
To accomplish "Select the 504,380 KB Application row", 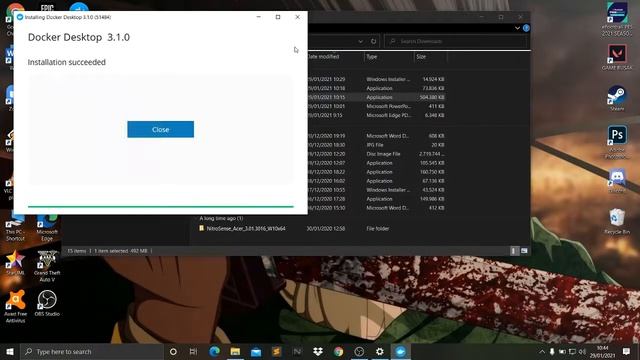I will tap(376, 97).
